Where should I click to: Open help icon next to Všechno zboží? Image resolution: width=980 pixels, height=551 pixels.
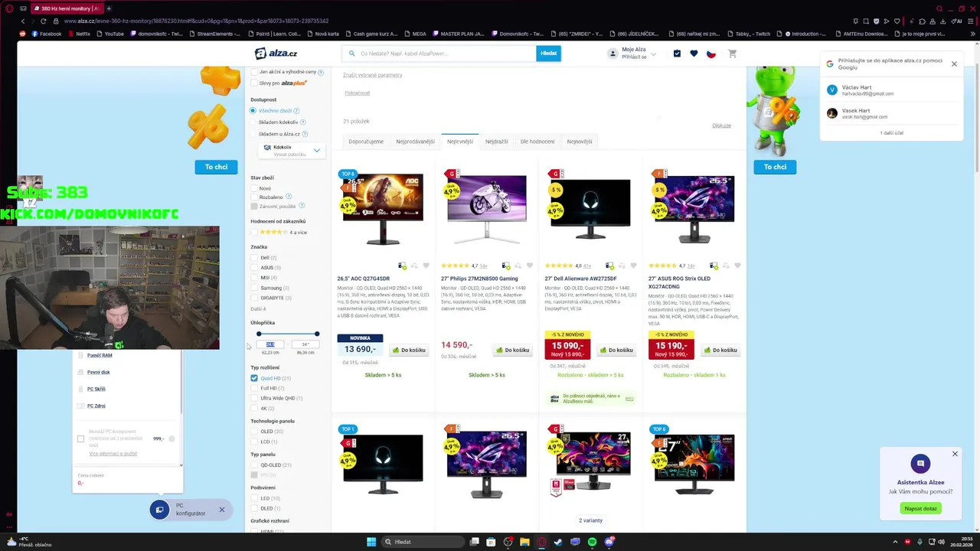[297, 111]
